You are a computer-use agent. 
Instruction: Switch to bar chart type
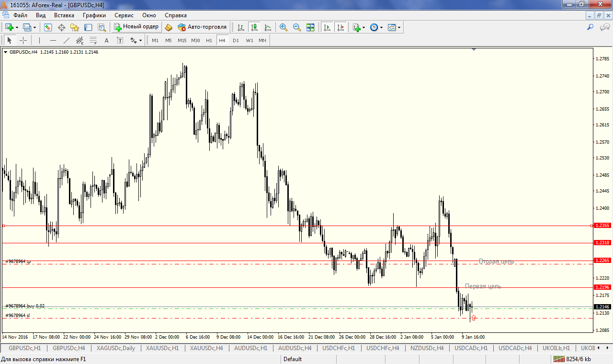coord(241,27)
